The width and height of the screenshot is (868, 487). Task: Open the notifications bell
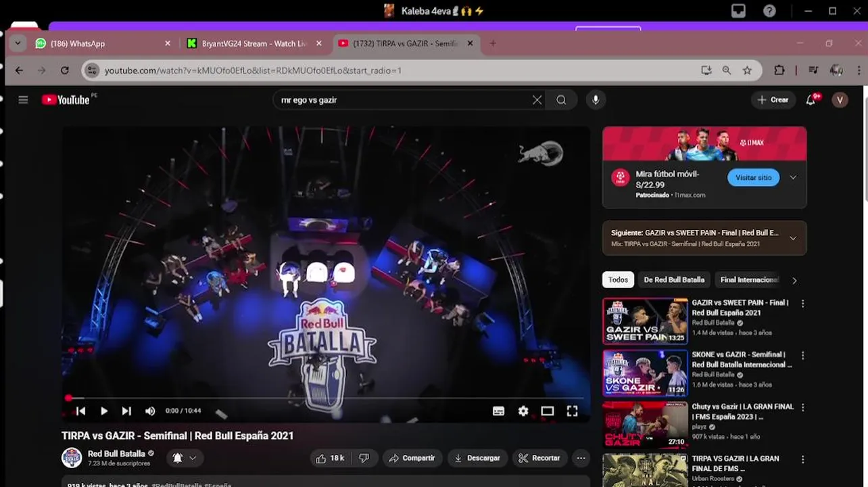(811, 99)
